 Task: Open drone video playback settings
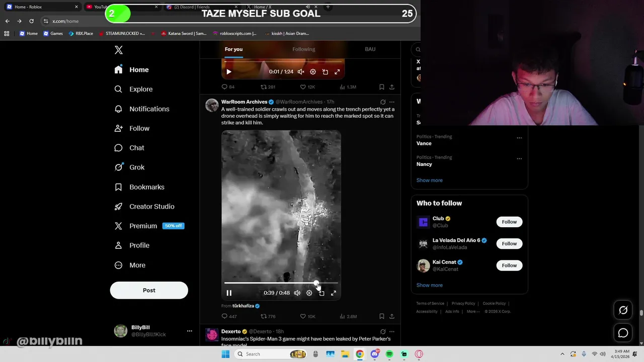pyautogui.click(x=309, y=293)
